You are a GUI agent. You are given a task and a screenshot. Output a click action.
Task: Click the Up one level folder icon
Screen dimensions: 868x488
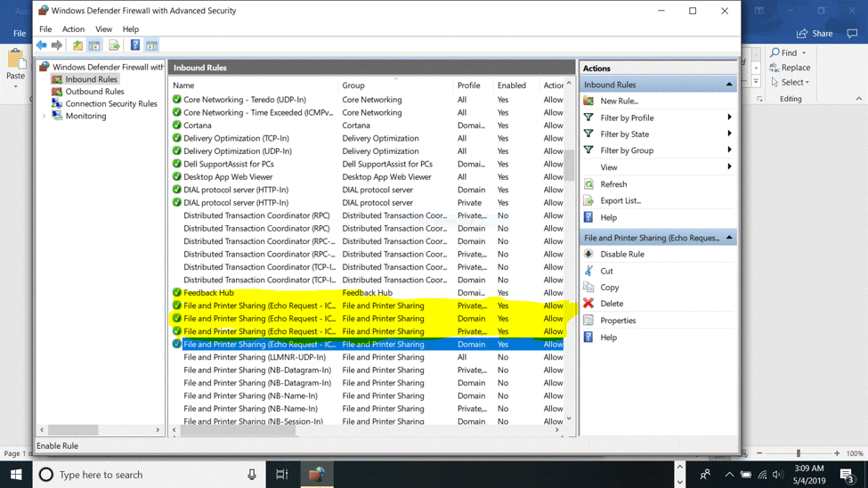(77, 45)
